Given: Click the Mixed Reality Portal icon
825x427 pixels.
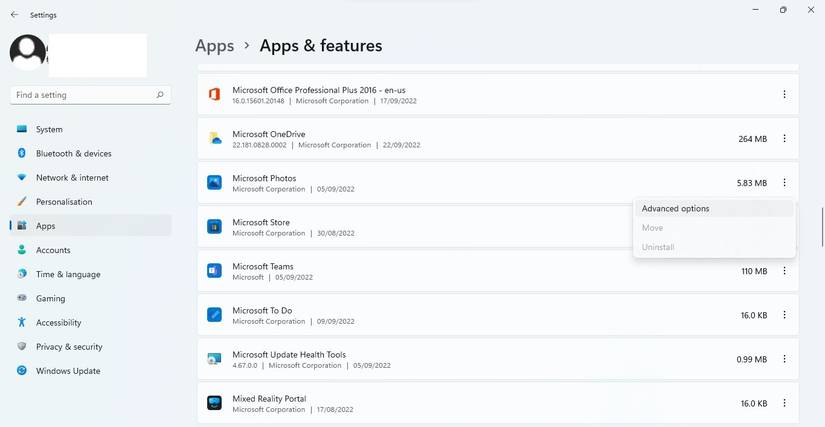Looking at the screenshot, I should point(214,403).
